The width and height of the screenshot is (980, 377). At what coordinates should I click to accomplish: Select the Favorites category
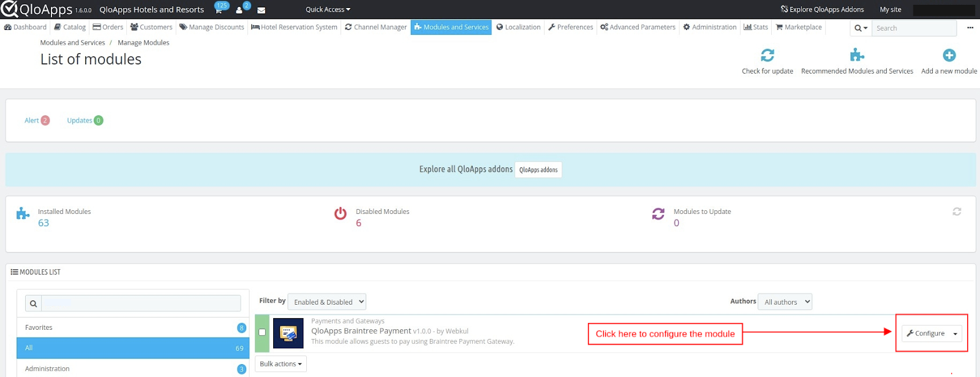pos(133,327)
